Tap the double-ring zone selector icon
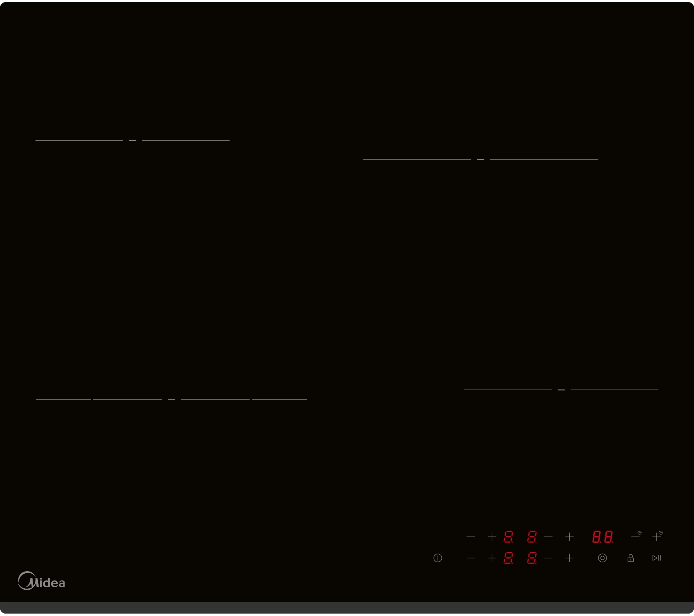The image size is (694, 616). [602, 558]
